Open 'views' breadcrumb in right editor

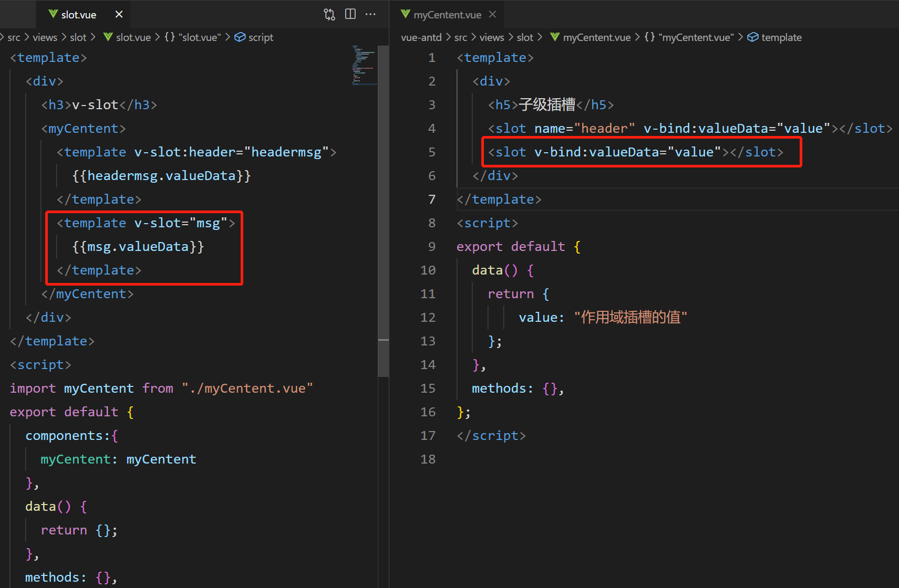pyautogui.click(x=492, y=37)
